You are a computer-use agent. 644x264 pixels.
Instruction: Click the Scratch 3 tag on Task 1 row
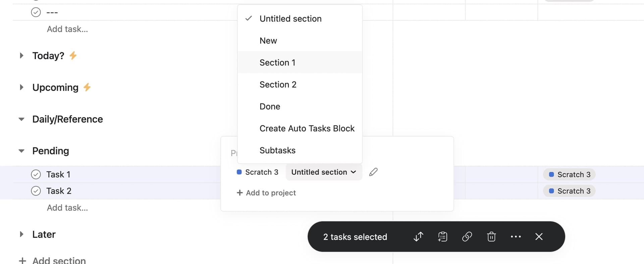pos(569,175)
